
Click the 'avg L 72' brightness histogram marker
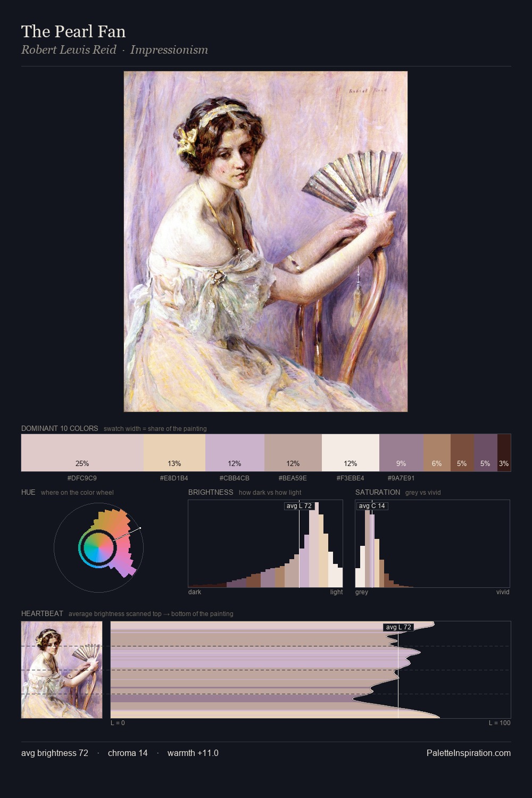[x=299, y=506]
